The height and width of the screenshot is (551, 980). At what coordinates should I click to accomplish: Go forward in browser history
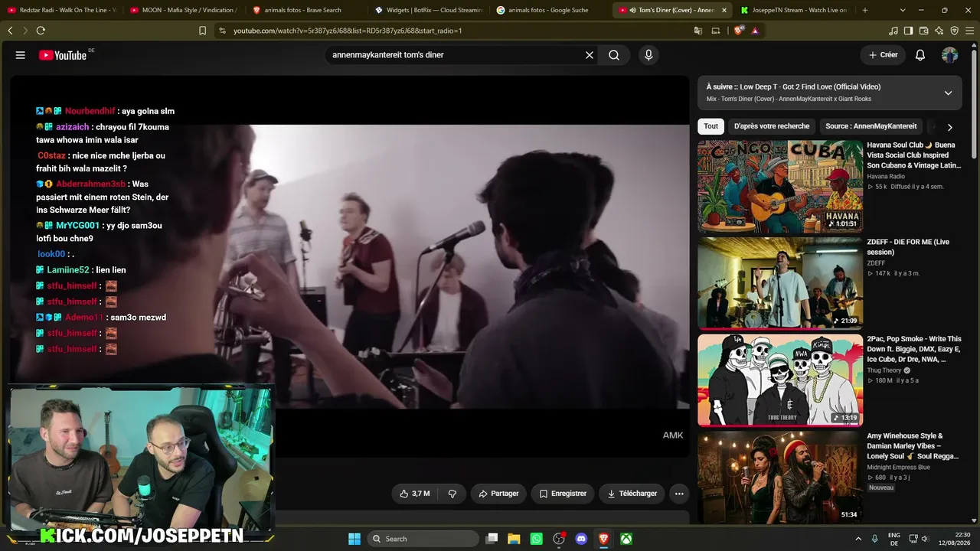tap(25, 31)
